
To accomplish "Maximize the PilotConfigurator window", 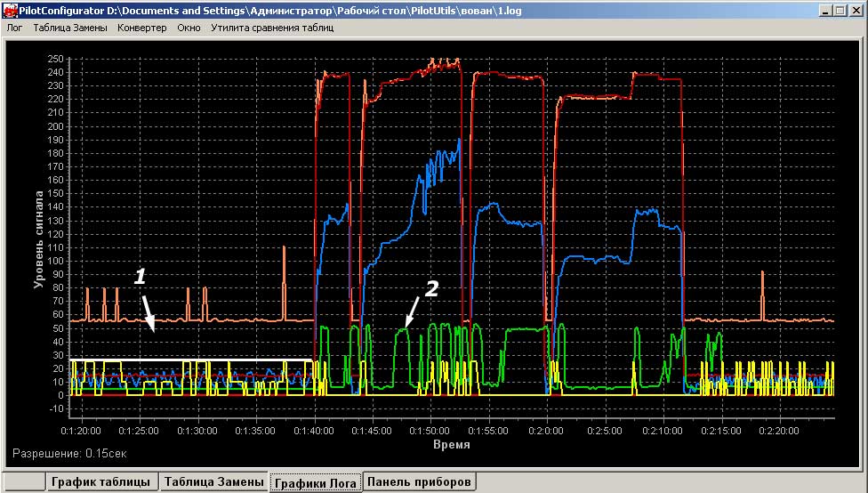I will [840, 10].
